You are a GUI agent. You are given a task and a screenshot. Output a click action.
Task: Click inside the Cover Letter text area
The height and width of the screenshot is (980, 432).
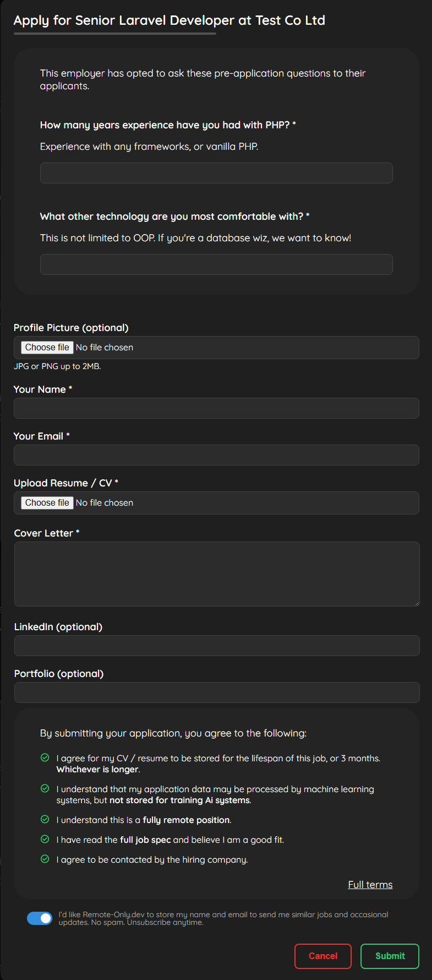pyautogui.click(x=216, y=573)
